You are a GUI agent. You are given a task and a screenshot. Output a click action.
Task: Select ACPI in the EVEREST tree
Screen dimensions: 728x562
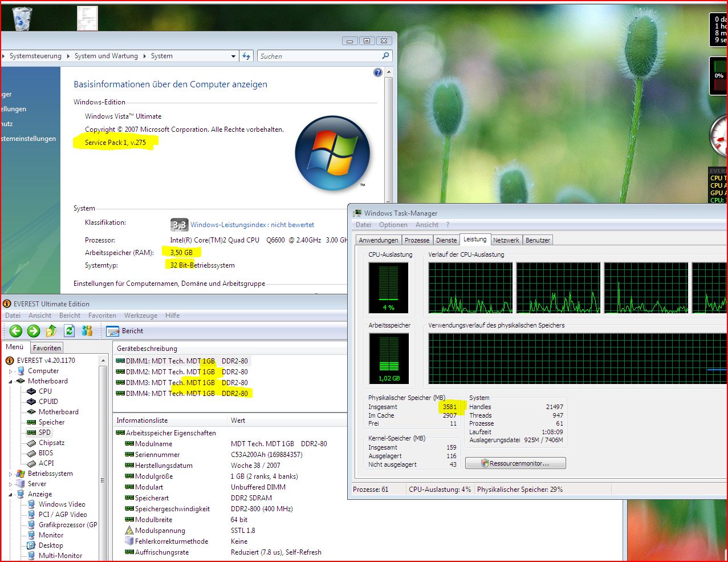pos(47,463)
